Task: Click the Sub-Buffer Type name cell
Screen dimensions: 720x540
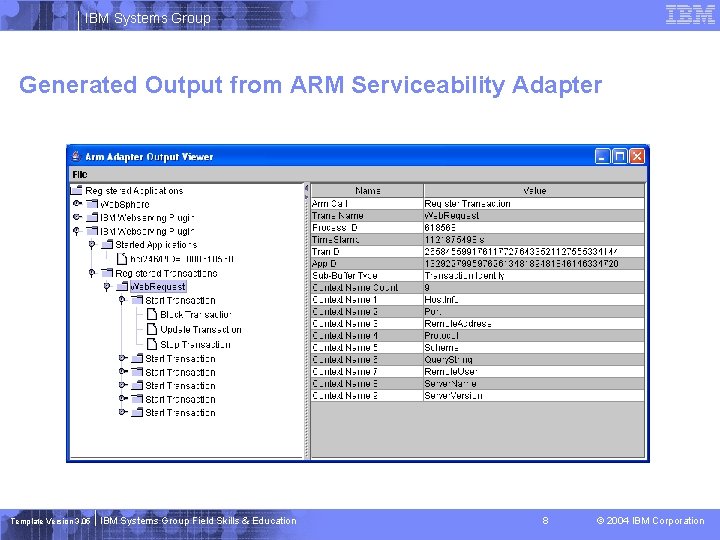Action: 367,276
